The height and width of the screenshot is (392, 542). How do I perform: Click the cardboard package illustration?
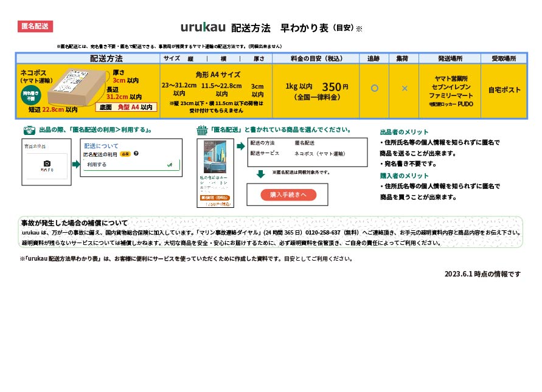(x=80, y=88)
